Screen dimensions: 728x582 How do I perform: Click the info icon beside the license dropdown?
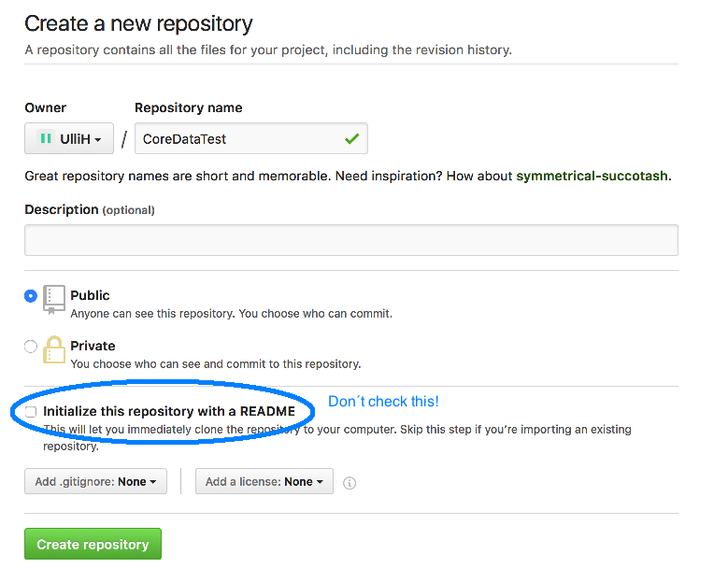coord(350,483)
